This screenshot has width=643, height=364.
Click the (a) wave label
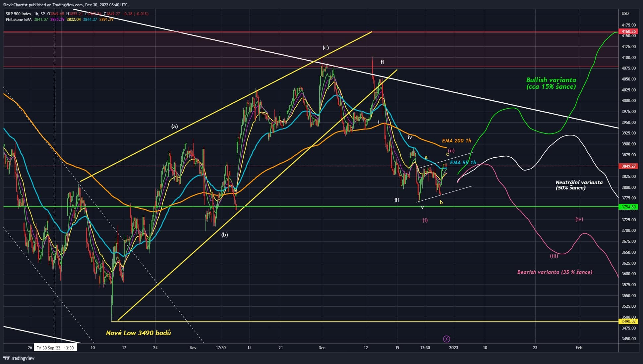[175, 126]
